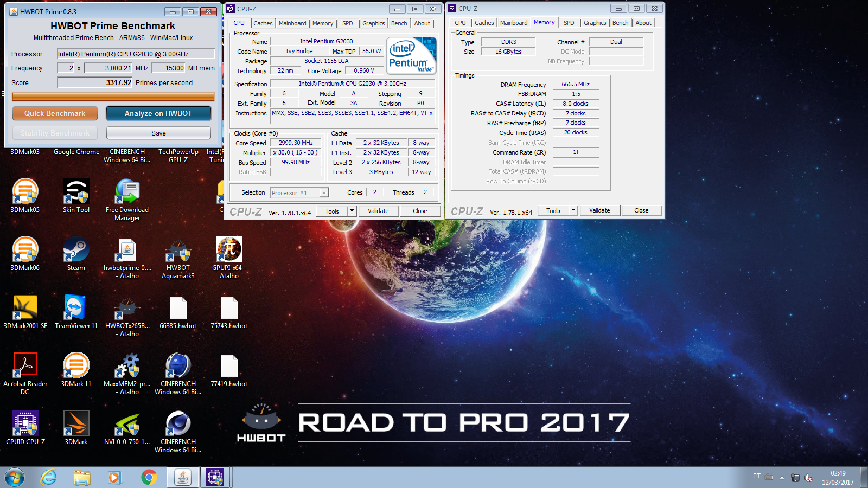Open the 3DMark2001 SE shortcut
Viewport: 868px width, 488px height.
pyautogui.click(x=25, y=311)
